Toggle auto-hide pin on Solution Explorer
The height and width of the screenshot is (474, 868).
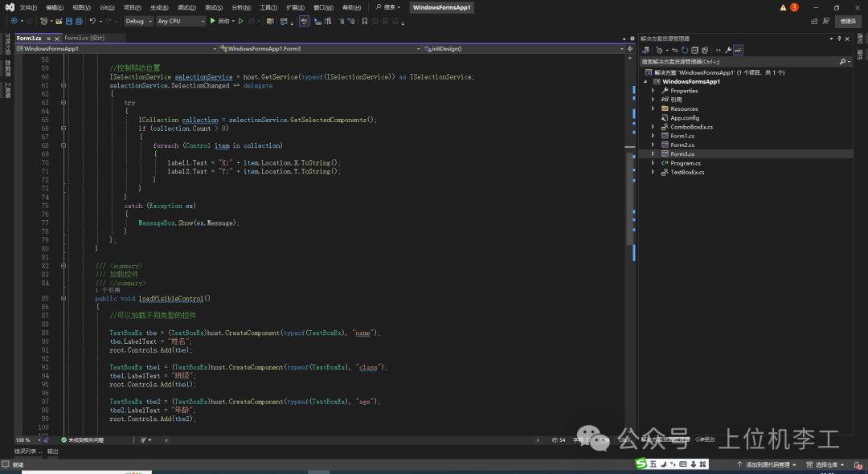(839, 38)
